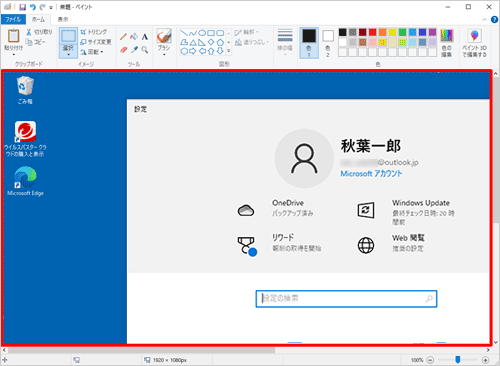
Task: Collapse the ribbon with the chevron
Action: (484, 20)
